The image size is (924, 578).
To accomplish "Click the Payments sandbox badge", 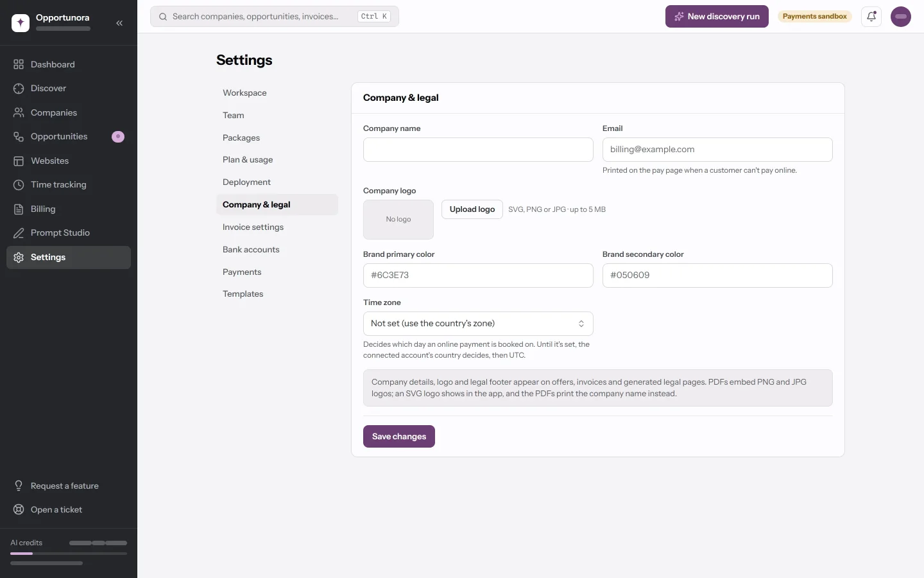I will 815,17.
